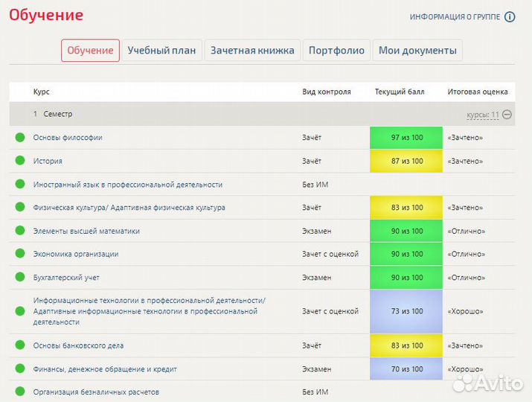Click the green dot beside Элементы высшей математики
Image resolution: width=532 pixels, height=402 pixels.
point(20,230)
